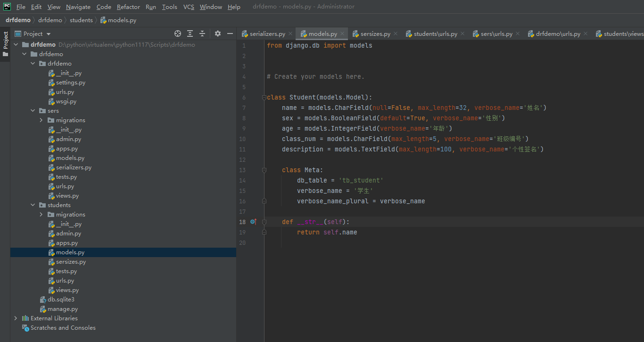
Task: Expand the migrations folder under students
Action: pyautogui.click(x=41, y=215)
